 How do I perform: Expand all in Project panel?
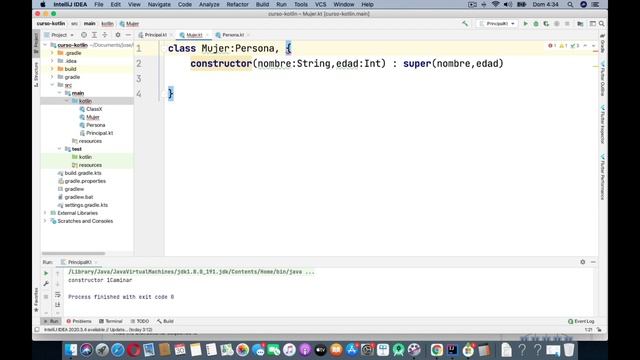[94, 35]
